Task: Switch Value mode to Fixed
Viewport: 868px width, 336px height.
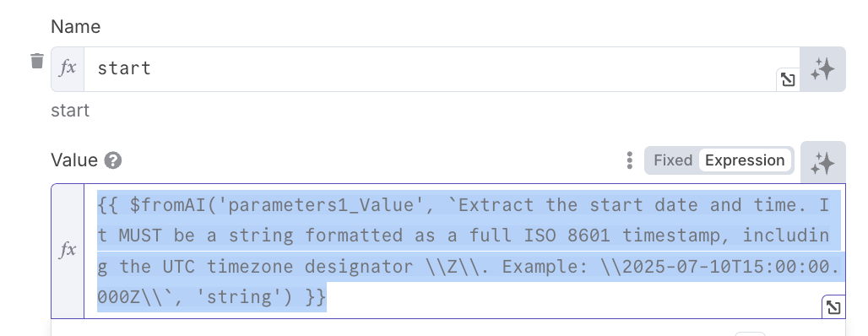Action: coord(673,160)
